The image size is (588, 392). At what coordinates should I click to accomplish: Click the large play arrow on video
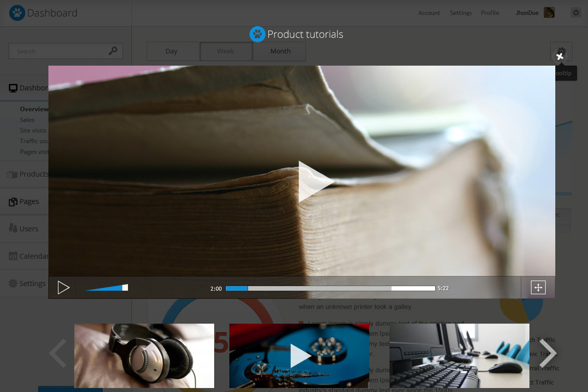(x=316, y=182)
